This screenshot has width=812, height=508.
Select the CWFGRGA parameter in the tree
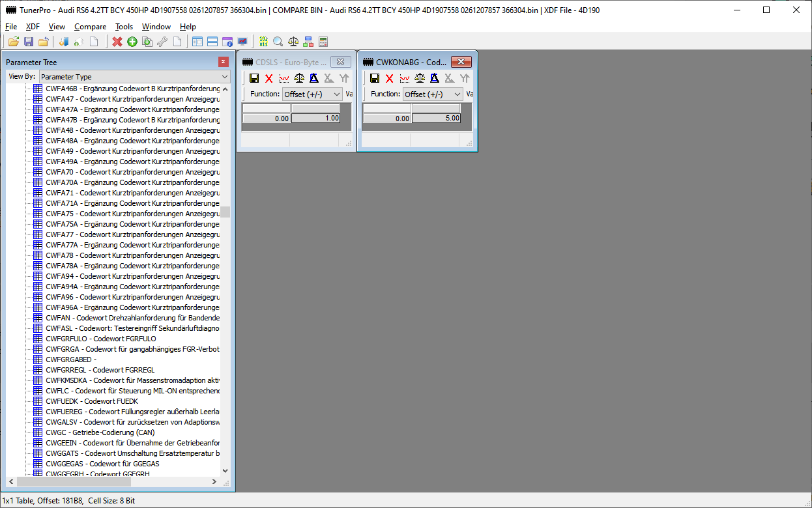(132, 349)
